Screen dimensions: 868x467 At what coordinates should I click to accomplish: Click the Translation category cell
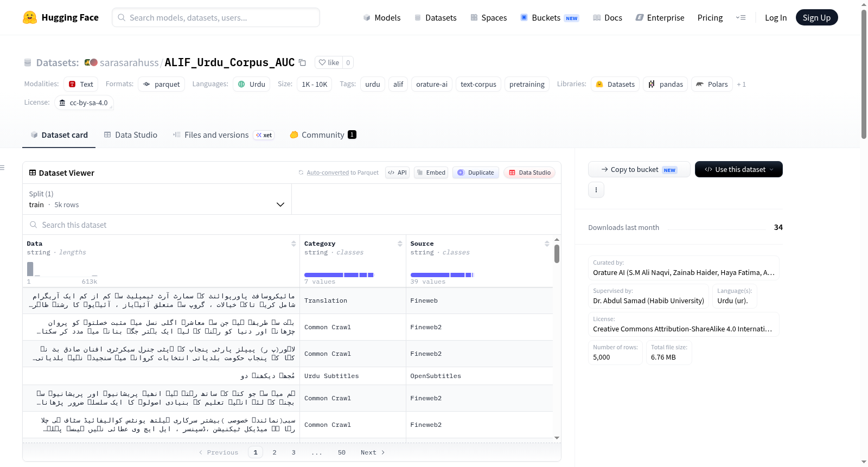coord(353,300)
